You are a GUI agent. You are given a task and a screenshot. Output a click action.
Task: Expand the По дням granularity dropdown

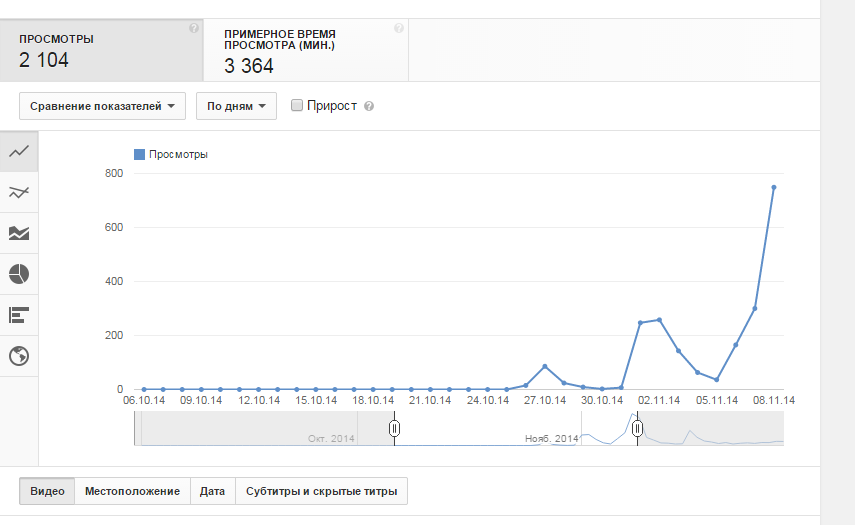click(236, 106)
